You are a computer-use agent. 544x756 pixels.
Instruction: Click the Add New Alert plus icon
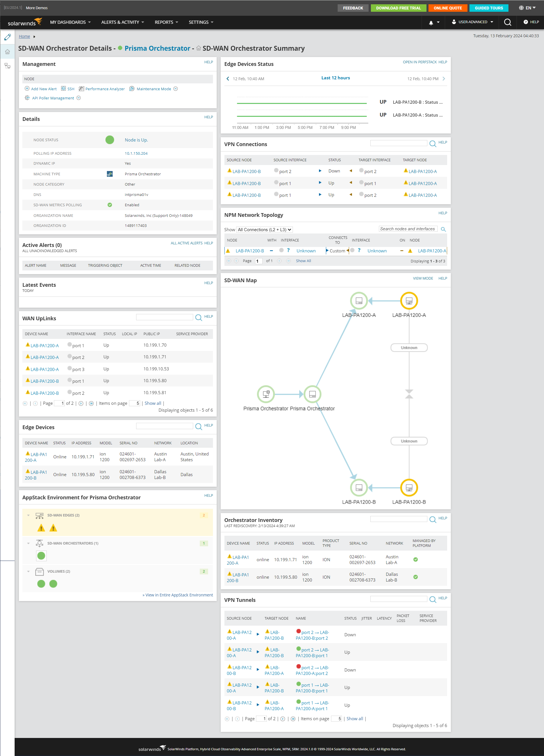pos(27,89)
